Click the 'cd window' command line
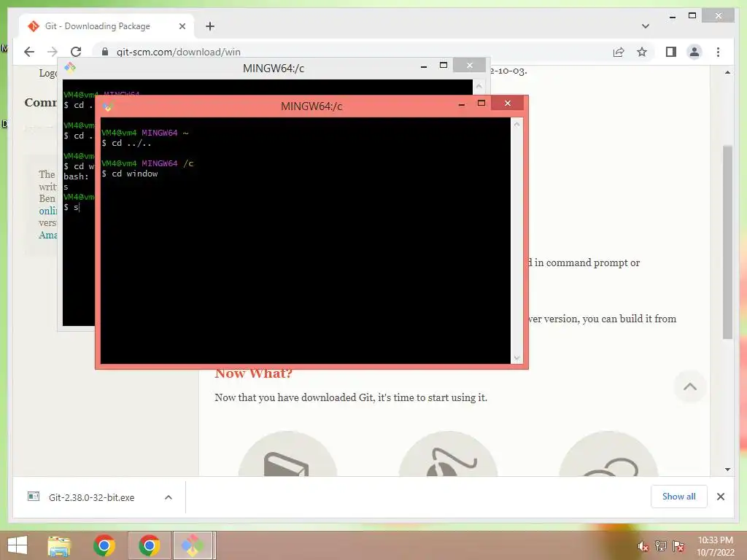 coord(130,174)
